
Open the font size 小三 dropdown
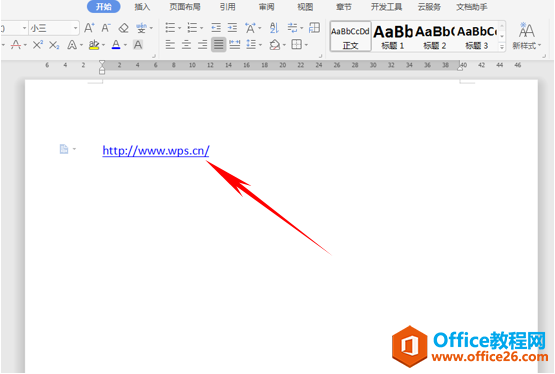point(75,28)
